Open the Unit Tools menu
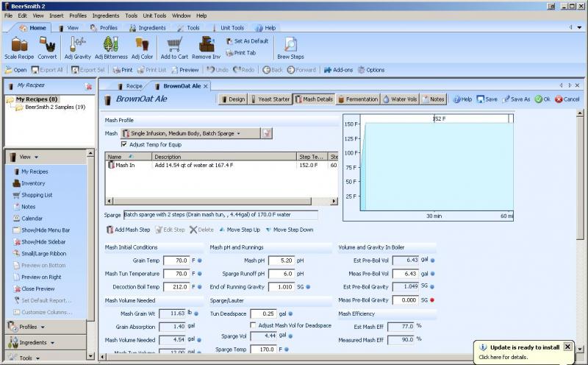588x365 pixels. (x=154, y=15)
